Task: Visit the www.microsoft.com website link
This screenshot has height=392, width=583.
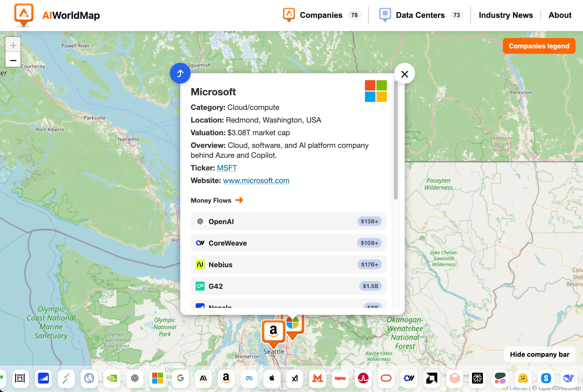Action: click(256, 181)
